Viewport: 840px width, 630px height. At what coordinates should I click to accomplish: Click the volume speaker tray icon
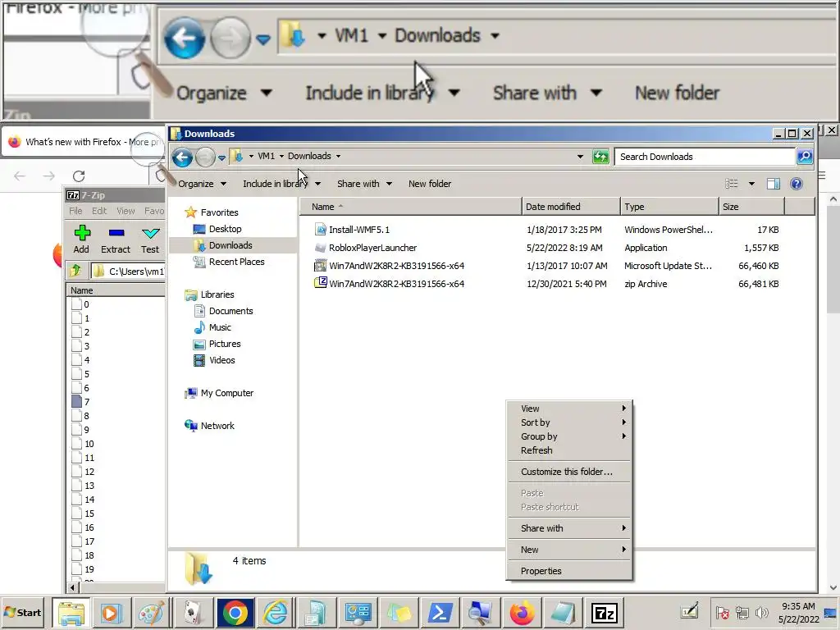pyautogui.click(x=761, y=612)
